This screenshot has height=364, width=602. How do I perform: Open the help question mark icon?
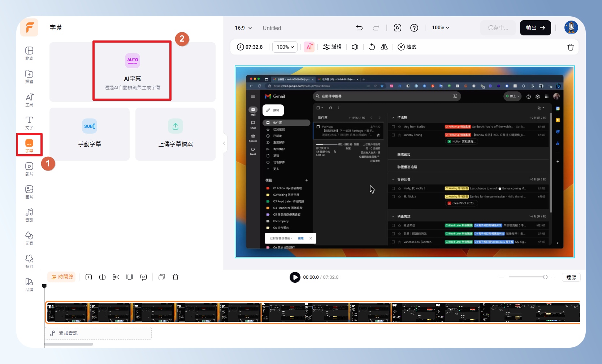(414, 28)
